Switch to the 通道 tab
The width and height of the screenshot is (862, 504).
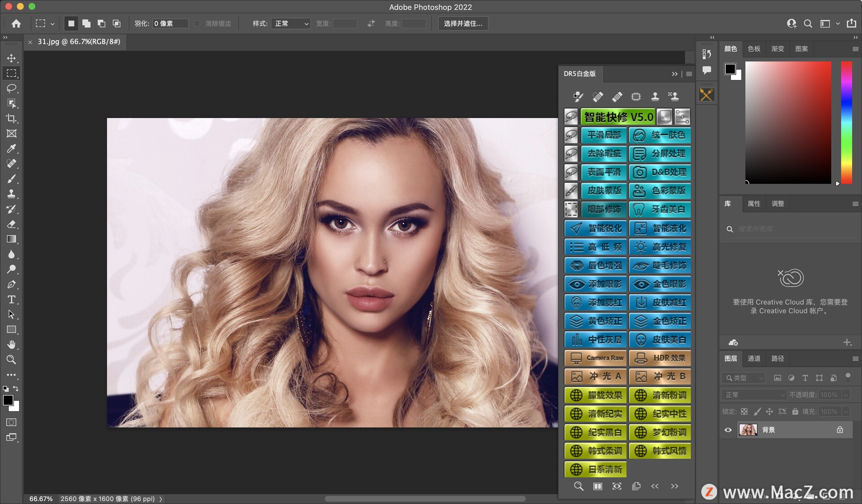point(754,359)
